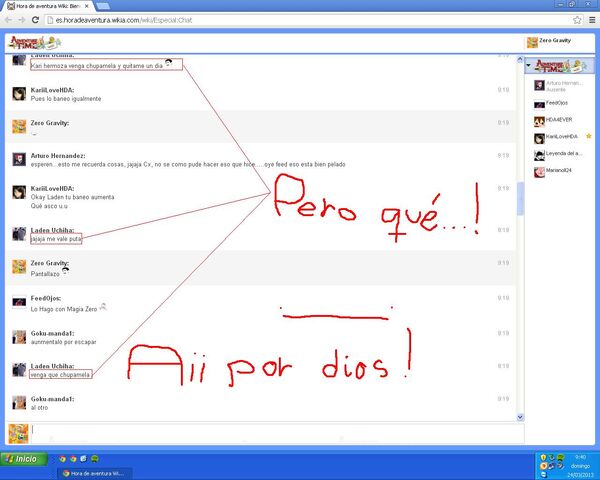This screenshot has width=600, height=480.
Task: Click Arturo Hernandez avatar in the chat
Action: coord(19,159)
